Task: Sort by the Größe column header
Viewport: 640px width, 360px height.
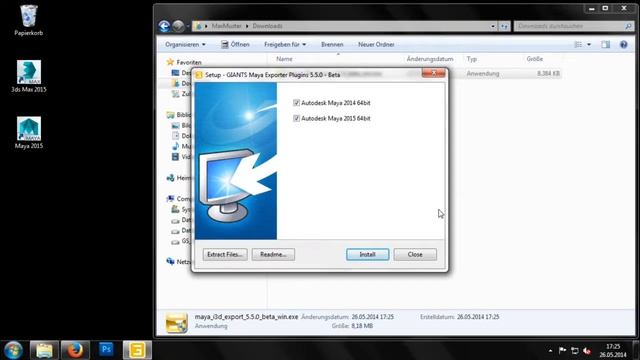Action: click(x=535, y=59)
